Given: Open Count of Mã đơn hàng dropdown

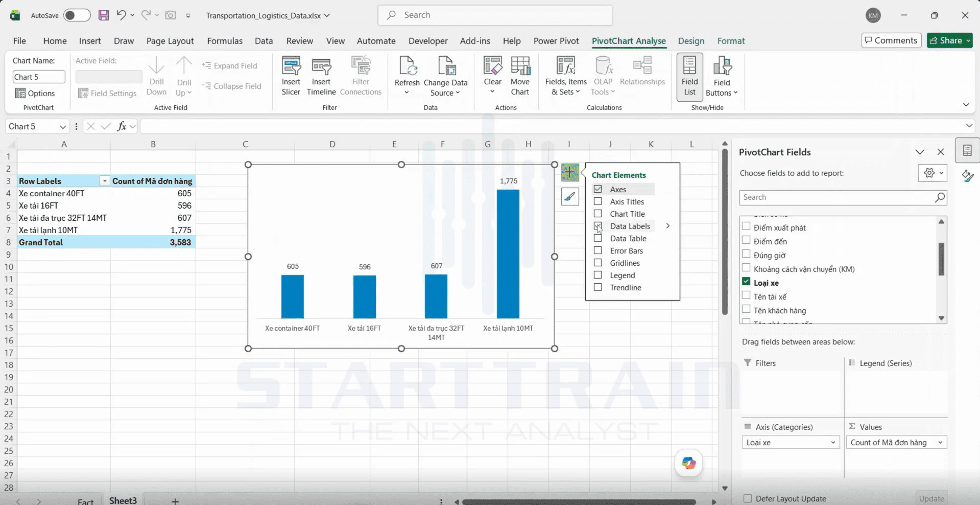Looking at the screenshot, I should point(940,443).
